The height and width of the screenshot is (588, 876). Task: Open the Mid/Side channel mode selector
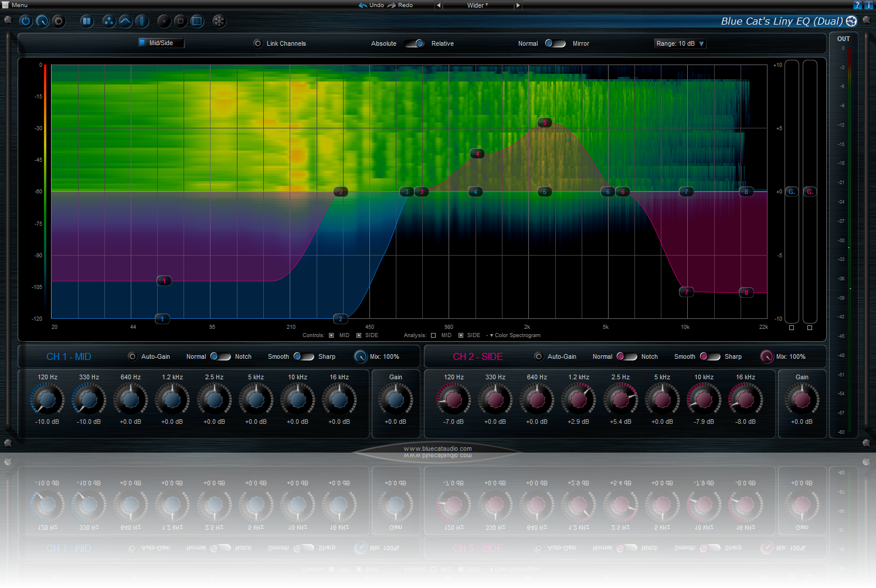click(x=161, y=42)
